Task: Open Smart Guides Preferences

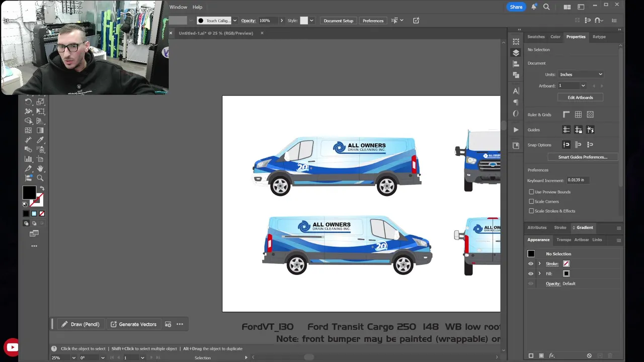Action: 583,157
